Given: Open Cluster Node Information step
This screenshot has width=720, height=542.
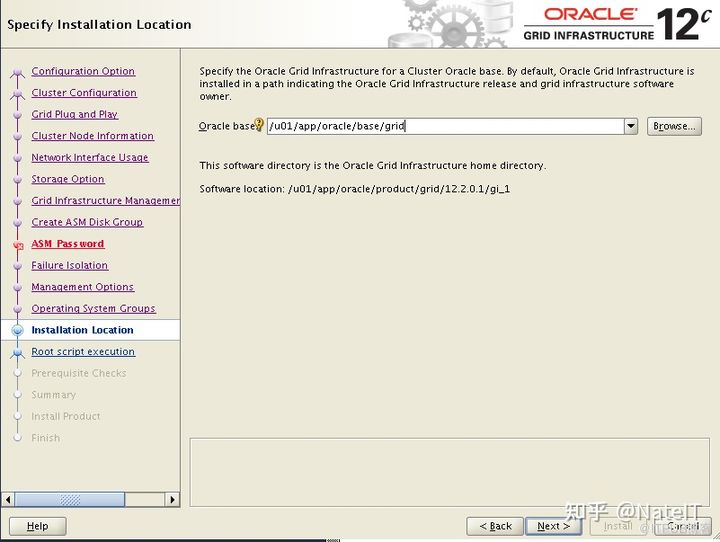Looking at the screenshot, I should [x=93, y=136].
